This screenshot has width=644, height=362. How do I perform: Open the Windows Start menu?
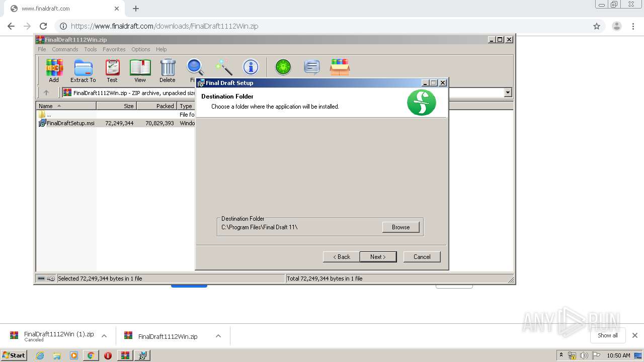pos(14,355)
